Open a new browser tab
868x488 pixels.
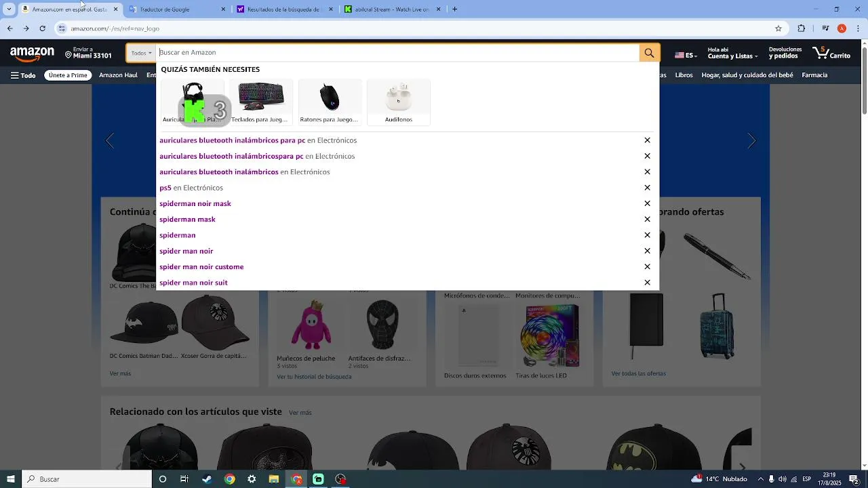tap(454, 9)
